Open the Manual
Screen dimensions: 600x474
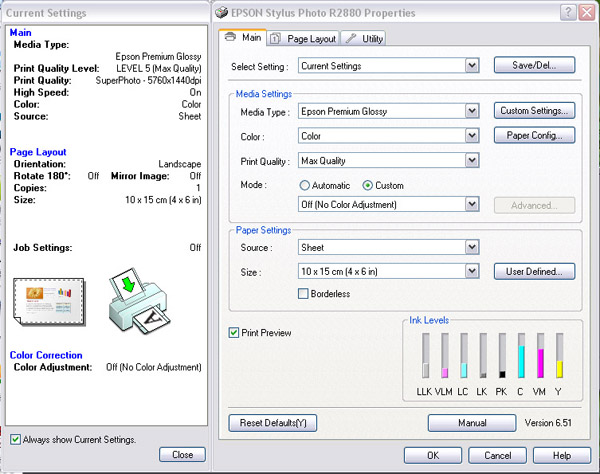tap(472, 423)
